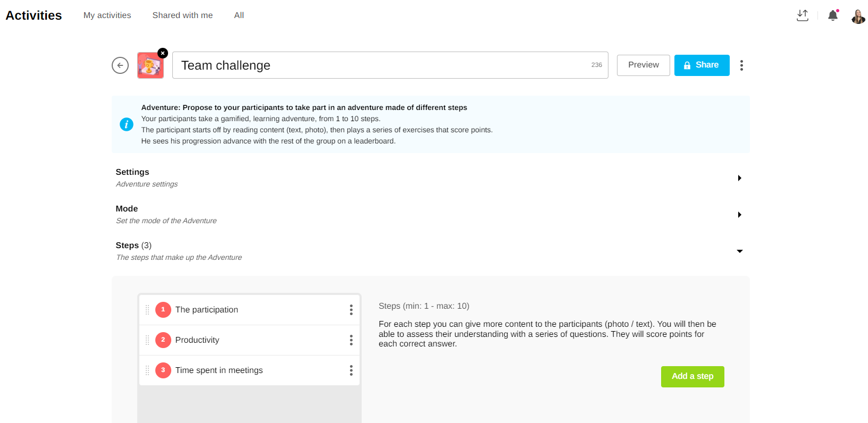Viewport: 868px width, 423px height.
Task: Open the activity more options kebab menu
Action: (x=741, y=65)
